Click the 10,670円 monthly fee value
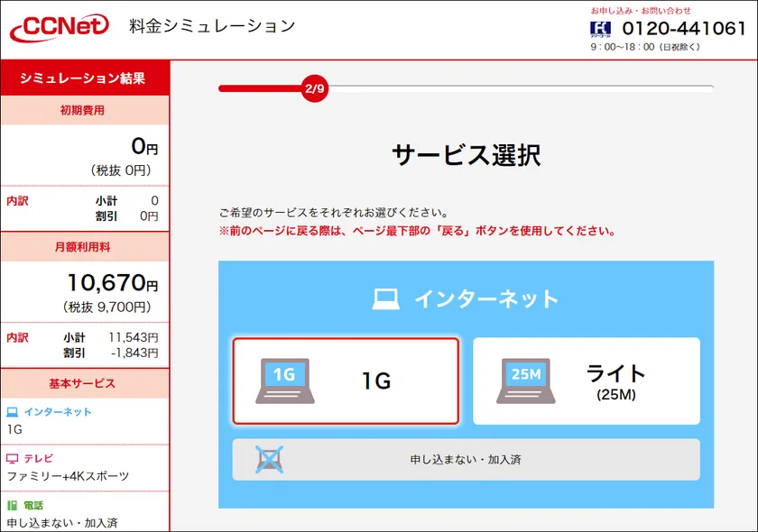This screenshot has height=532, width=758. click(x=113, y=282)
